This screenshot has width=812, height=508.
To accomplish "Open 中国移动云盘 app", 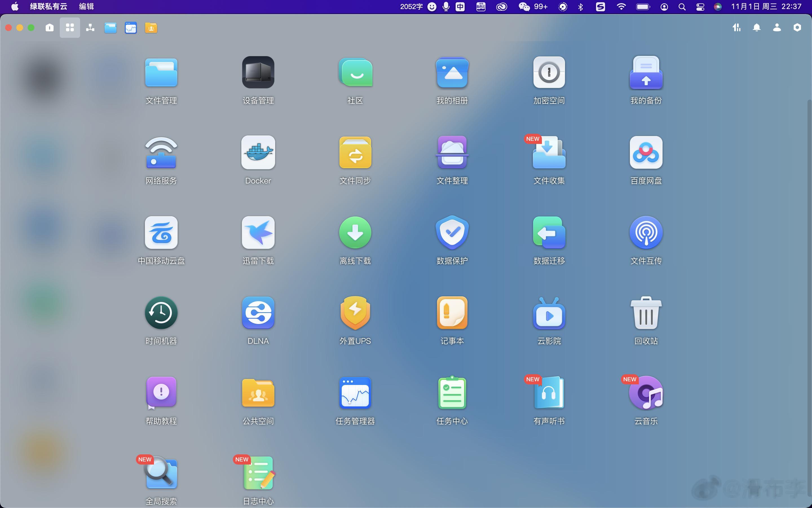I will tap(161, 233).
